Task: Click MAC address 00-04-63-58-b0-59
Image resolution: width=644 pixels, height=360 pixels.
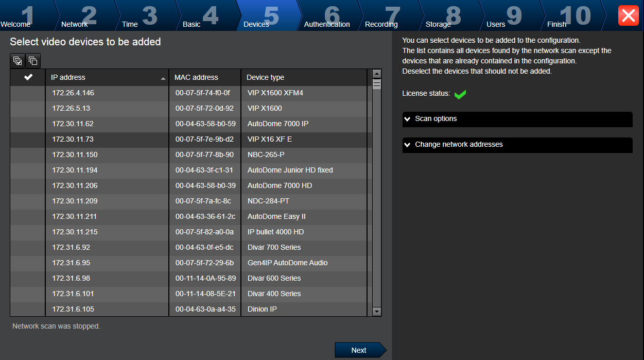Action: pos(205,124)
